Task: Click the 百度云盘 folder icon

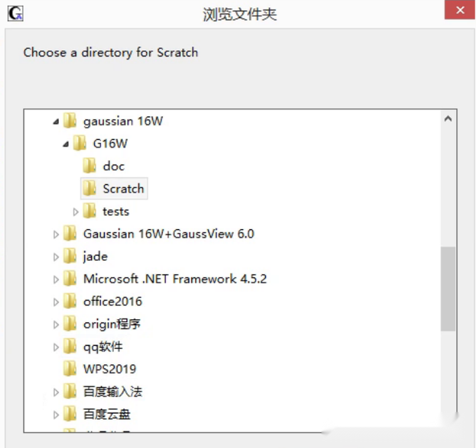Action: [x=70, y=414]
